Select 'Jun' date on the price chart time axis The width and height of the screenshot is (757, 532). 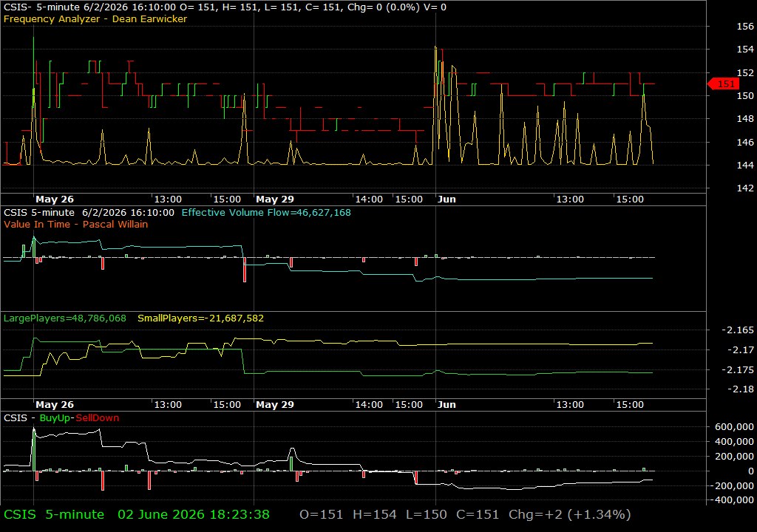(447, 199)
